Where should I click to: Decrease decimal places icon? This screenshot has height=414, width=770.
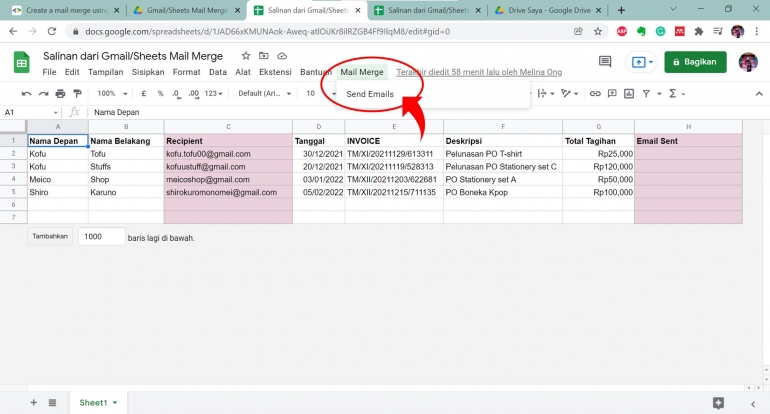point(176,93)
